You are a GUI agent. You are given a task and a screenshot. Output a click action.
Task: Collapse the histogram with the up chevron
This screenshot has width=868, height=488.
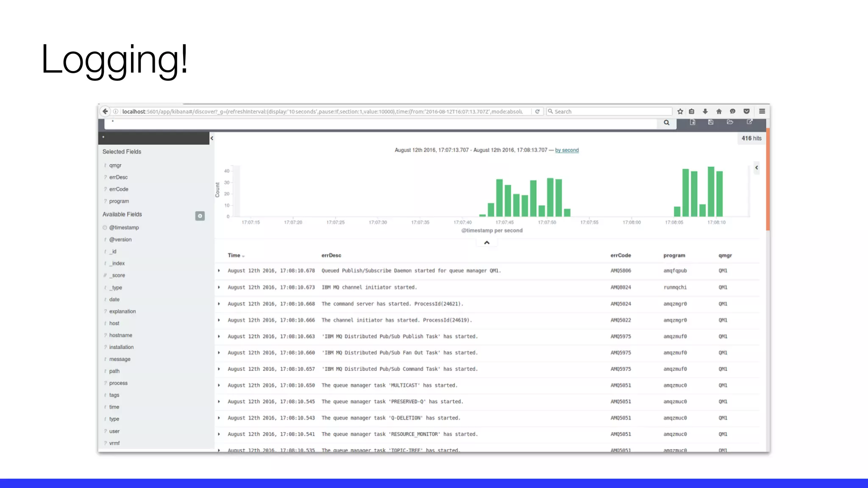[487, 243]
